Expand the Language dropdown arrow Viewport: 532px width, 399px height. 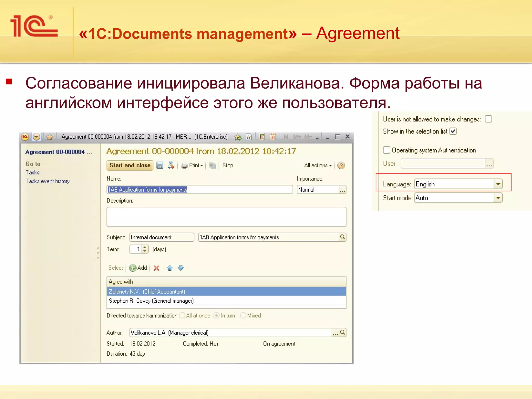coord(498,184)
